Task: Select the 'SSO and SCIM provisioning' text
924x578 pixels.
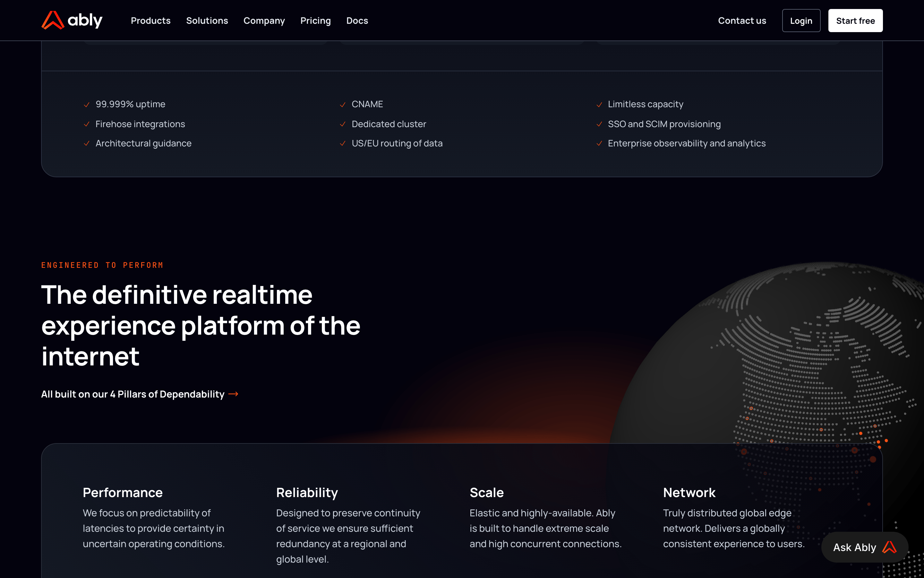Action: 664,124
